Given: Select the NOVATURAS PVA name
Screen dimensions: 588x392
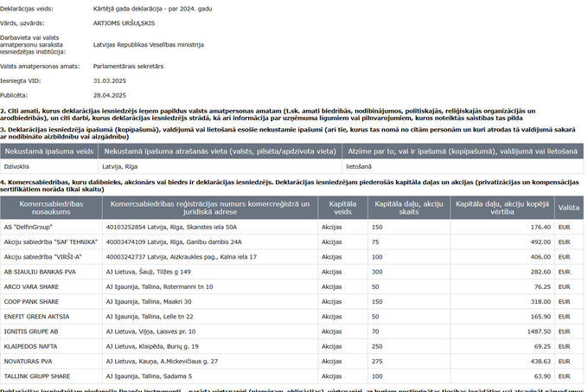Looking at the screenshot, I should pyautogui.click(x=29, y=361).
